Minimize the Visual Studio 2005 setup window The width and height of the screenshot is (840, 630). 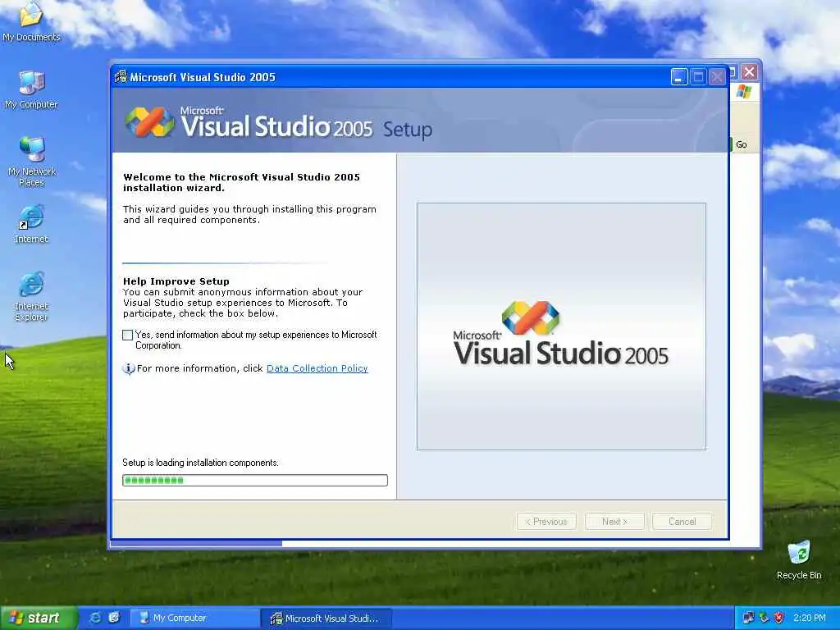679,77
